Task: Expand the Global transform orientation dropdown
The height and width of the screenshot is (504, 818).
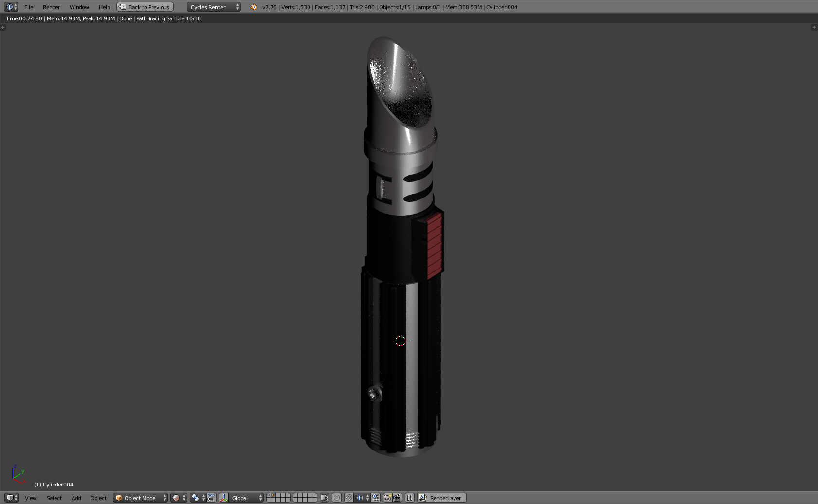Action: pos(247,498)
